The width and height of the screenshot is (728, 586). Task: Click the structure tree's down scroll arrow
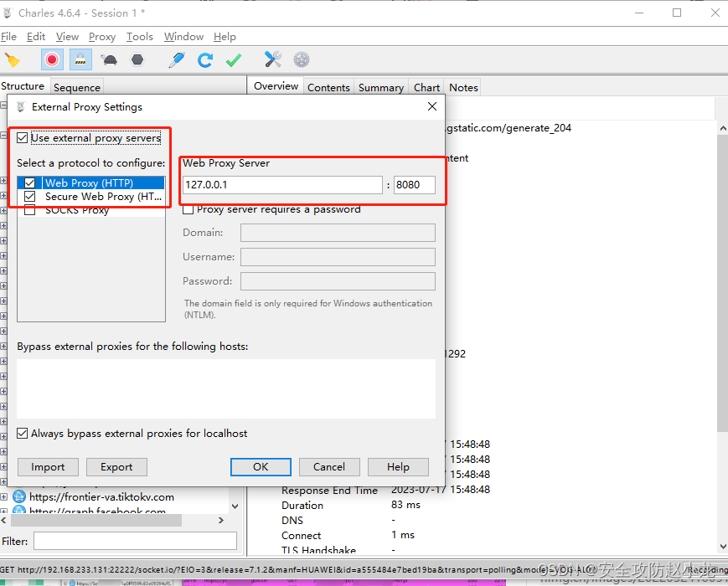pyautogui.click(x=235, y=506)
